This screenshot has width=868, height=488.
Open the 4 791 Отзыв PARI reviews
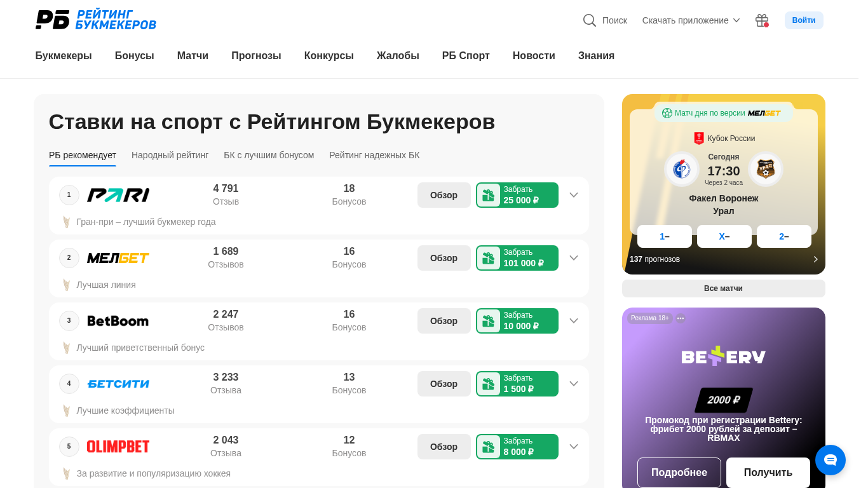click(226, 195)
